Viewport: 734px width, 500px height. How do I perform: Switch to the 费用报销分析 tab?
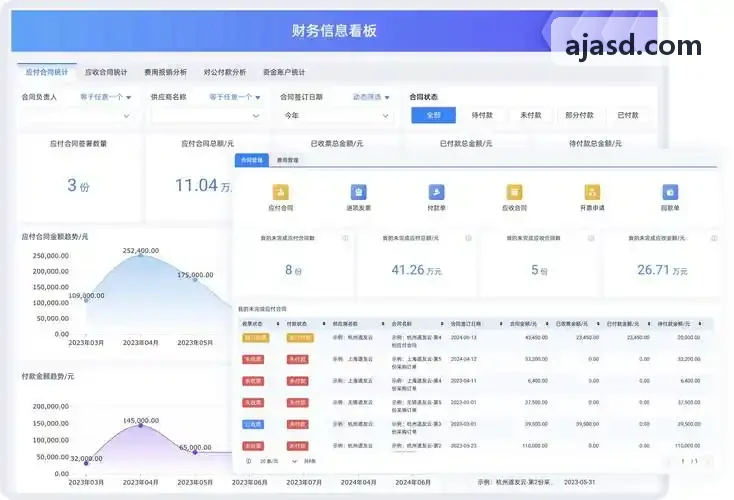165,72
